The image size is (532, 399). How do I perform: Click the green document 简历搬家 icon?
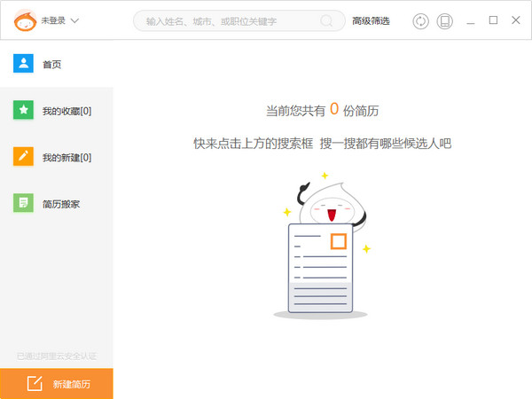[x=23, y=204]
